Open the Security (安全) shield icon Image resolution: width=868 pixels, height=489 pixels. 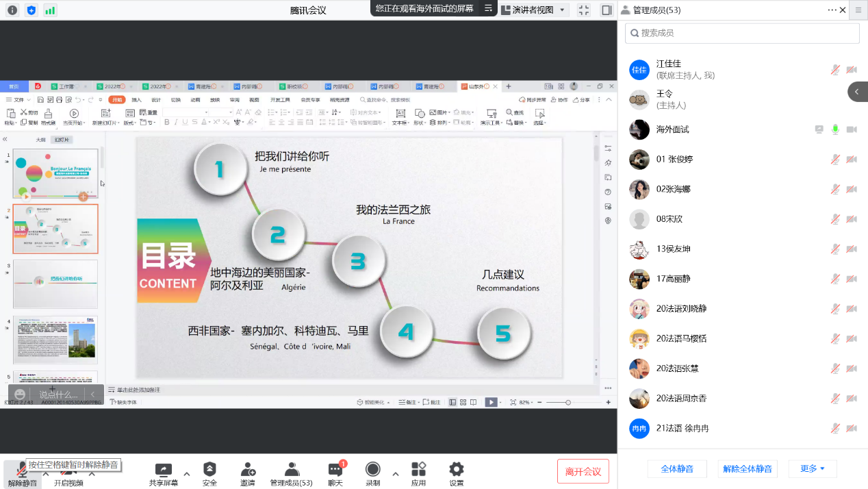coord(209,470)
